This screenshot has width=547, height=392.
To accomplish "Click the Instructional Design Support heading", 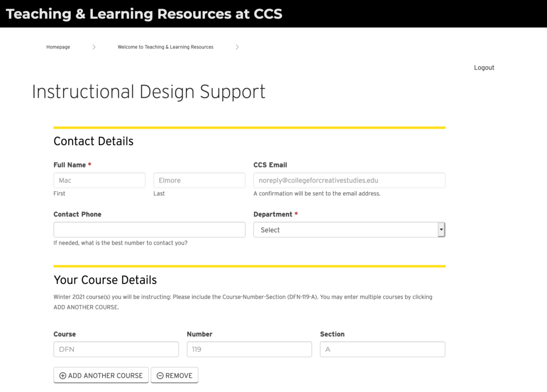I will click(x=149, y=92).
